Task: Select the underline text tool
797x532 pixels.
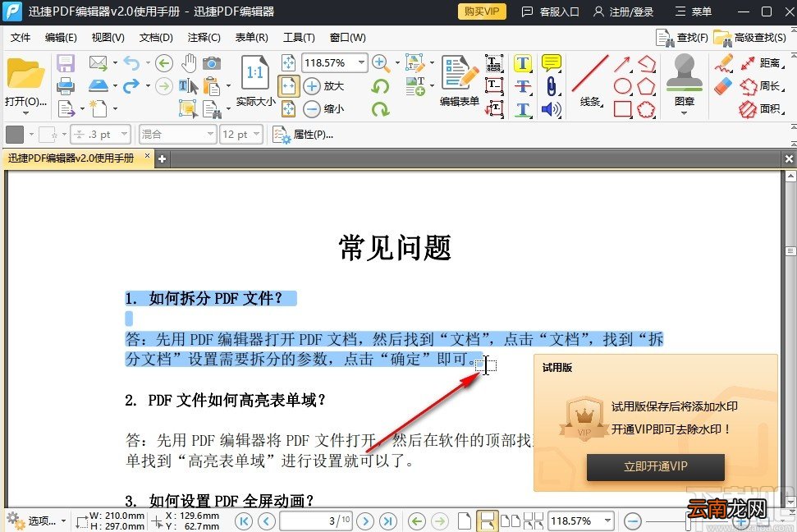Action: (x=523, y=109)
